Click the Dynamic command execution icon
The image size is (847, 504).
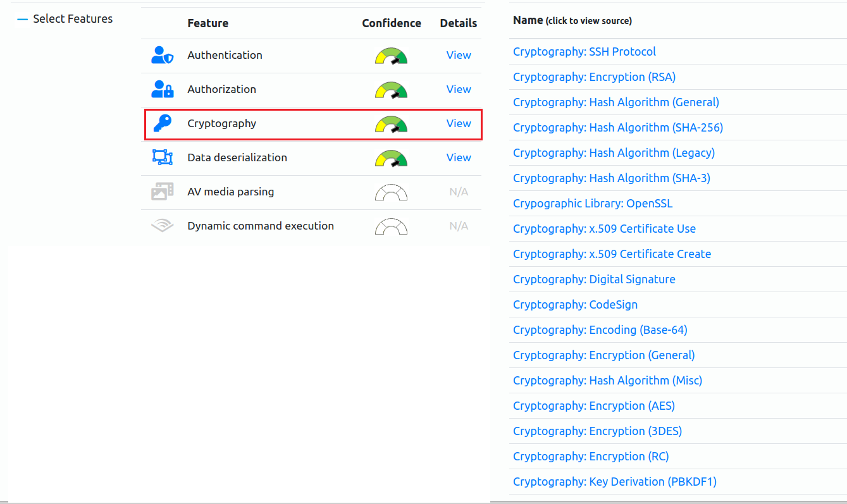tap(162, 226)
